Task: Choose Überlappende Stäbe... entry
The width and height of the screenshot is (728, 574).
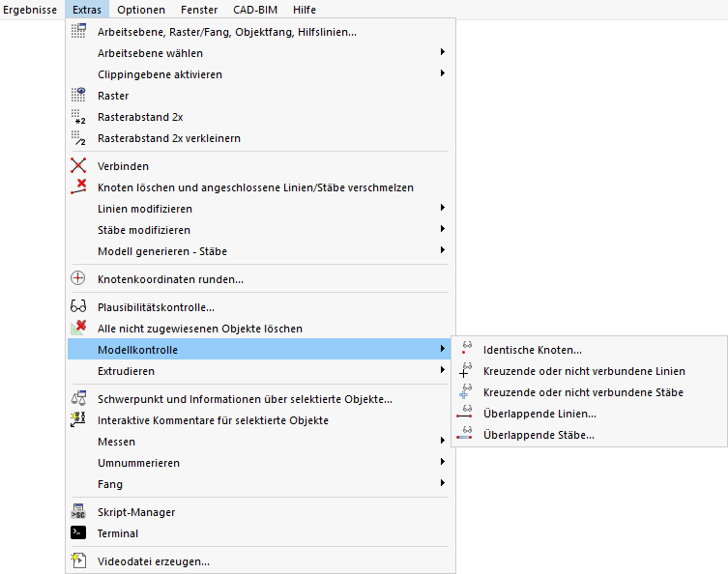Action: 589,435
